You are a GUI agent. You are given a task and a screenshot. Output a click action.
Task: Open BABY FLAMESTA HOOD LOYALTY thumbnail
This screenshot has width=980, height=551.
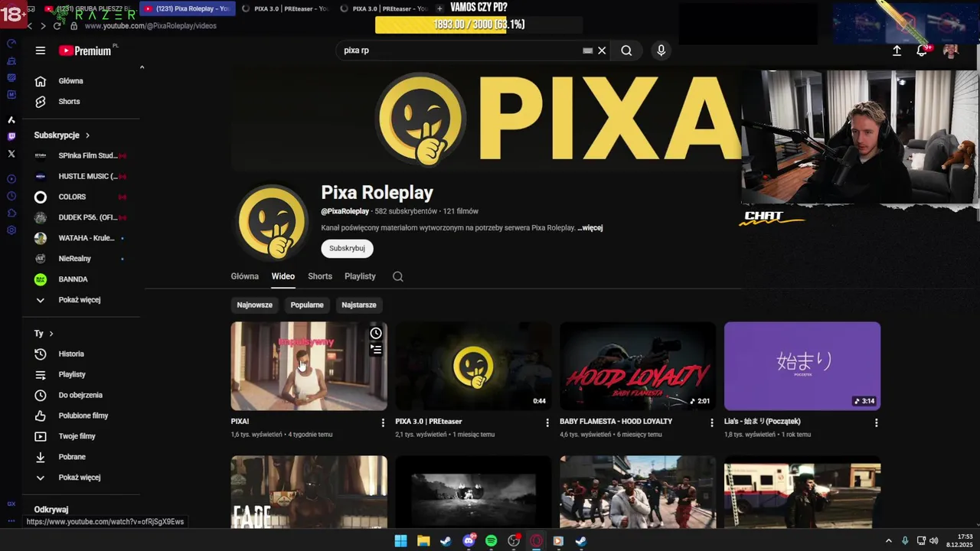point(638,366)
